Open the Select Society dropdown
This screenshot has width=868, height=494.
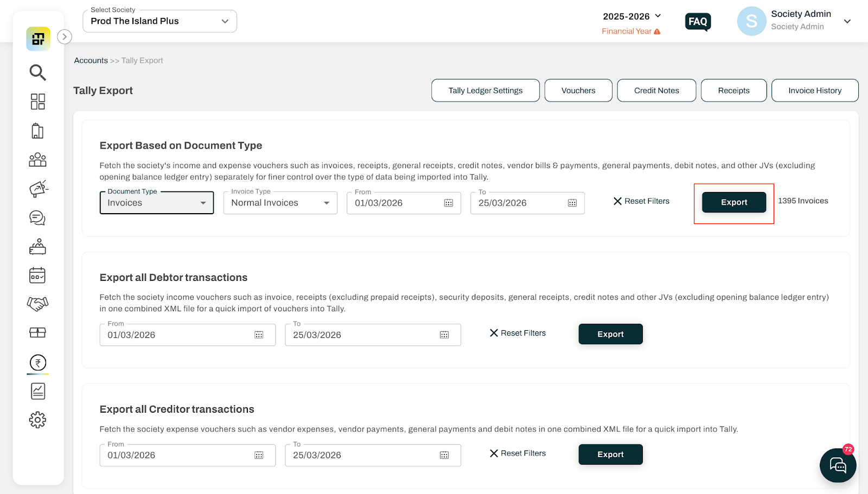click(x=159, y=21)
